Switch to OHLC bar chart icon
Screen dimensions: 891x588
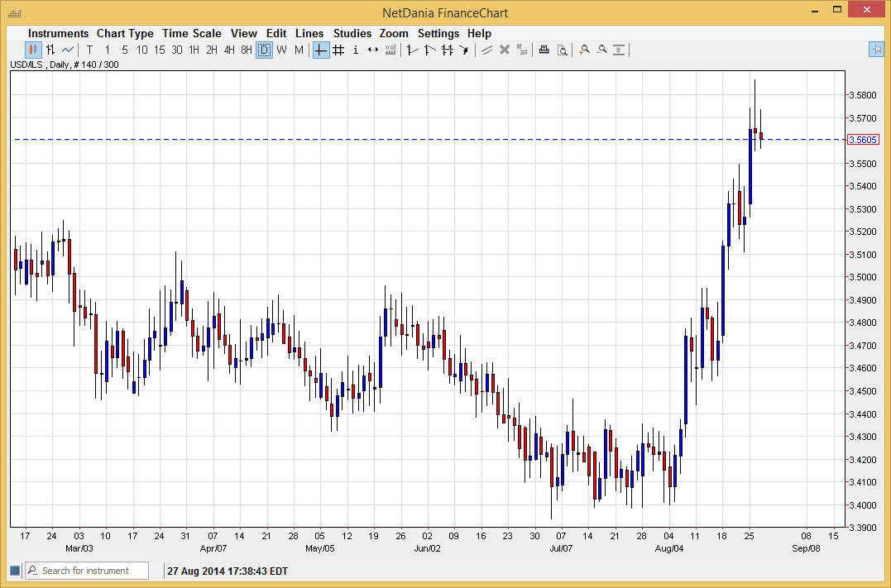point(50,50)
